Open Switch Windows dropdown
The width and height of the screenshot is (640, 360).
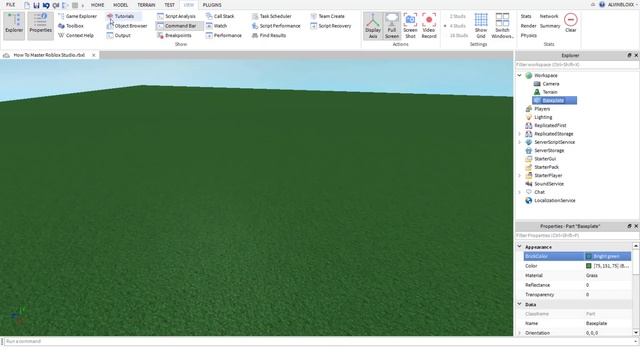pyautogui.click(x=502, y=26)
